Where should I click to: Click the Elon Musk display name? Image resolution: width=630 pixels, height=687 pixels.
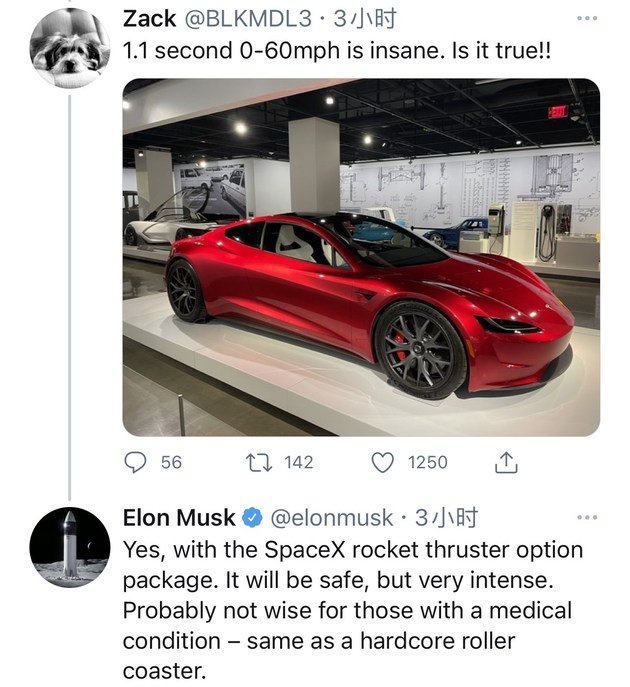point(179,518)
